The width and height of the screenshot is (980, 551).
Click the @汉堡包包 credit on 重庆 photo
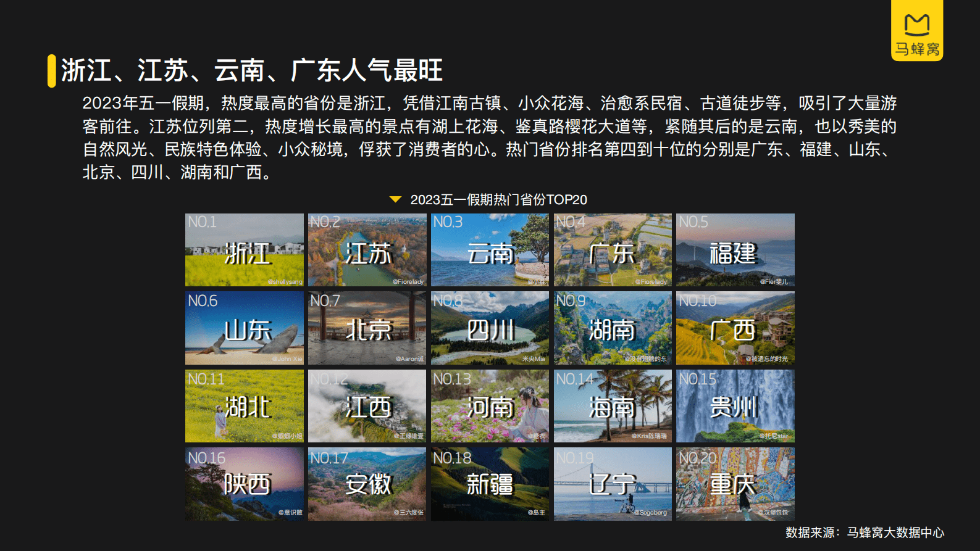pyautogui.click(x=773, y=513)
